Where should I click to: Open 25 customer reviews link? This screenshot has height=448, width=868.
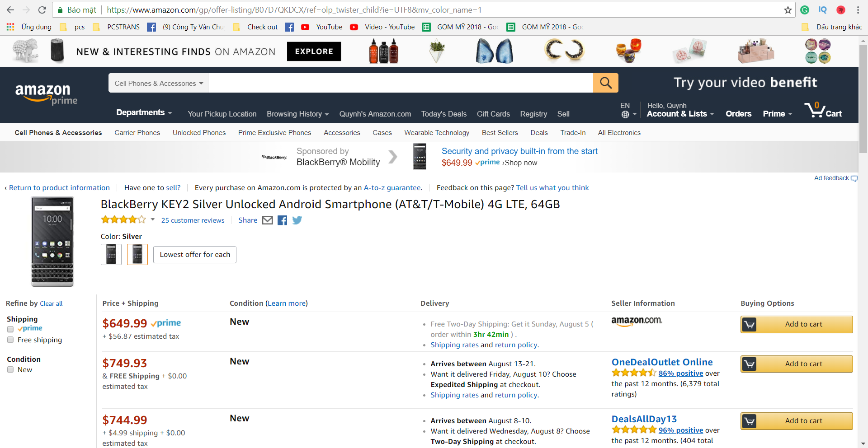[193, 220]
